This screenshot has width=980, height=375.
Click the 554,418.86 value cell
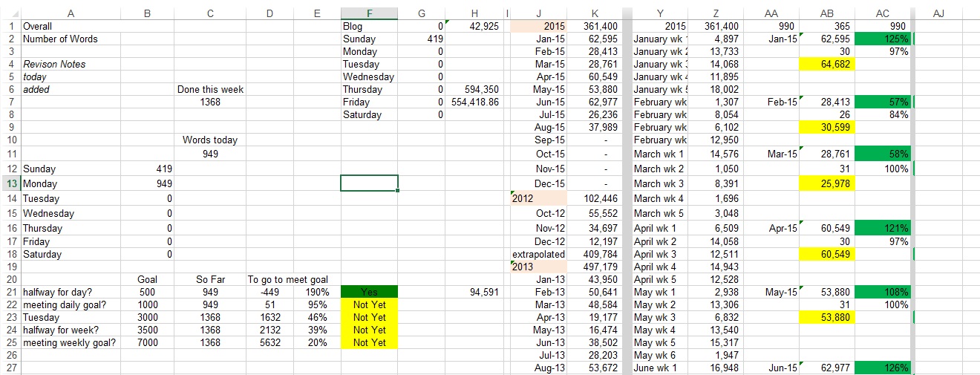click(475, 102)
